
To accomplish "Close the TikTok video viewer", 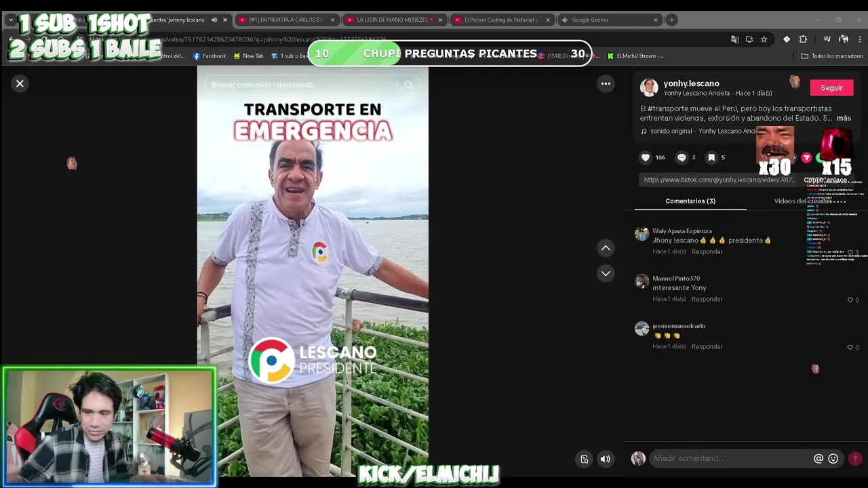I will click(x=20, y=83).
